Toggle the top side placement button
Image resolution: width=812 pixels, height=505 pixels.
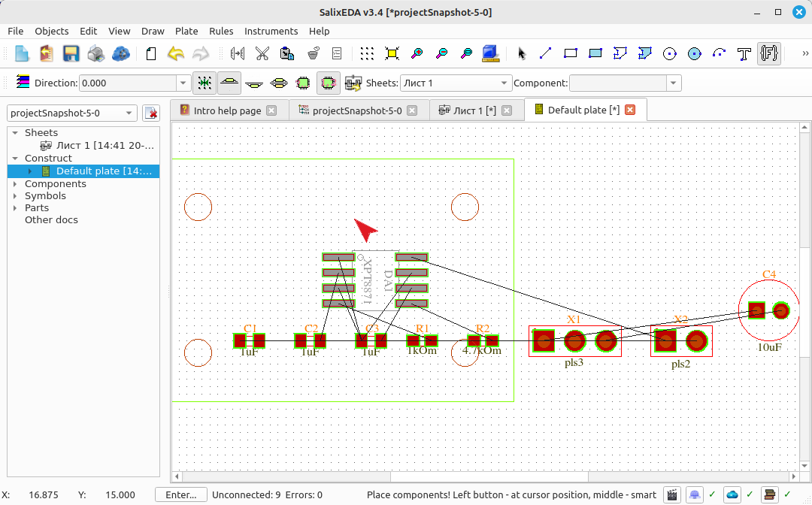coord(229,83)
